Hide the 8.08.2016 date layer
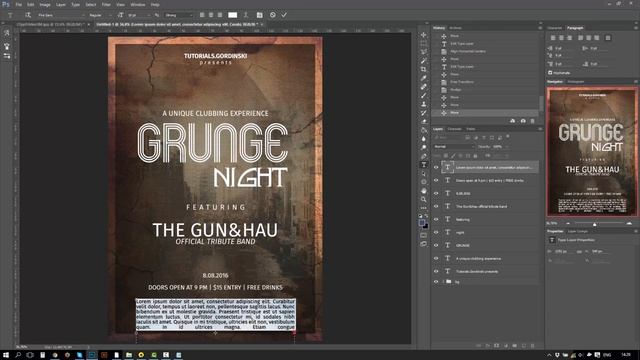This screenshot has height=360, width=640. click(436, 193)
